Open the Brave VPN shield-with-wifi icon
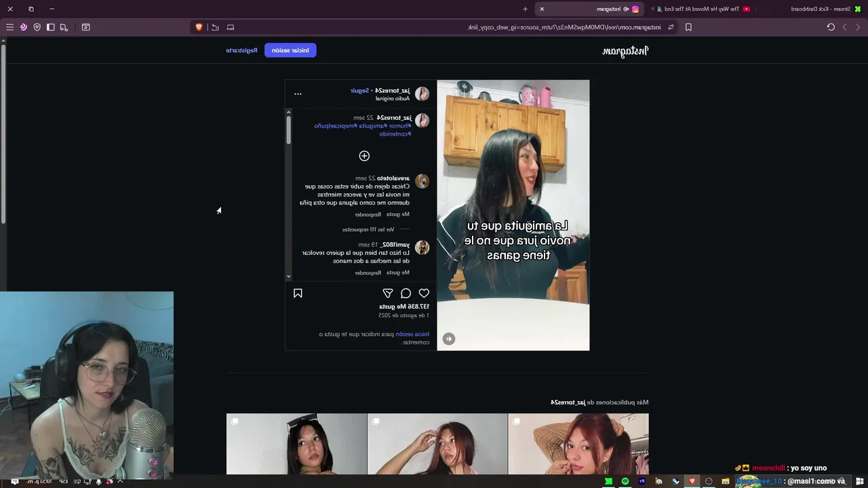This screenshot has width=868, height=488. tap(37, 27)
